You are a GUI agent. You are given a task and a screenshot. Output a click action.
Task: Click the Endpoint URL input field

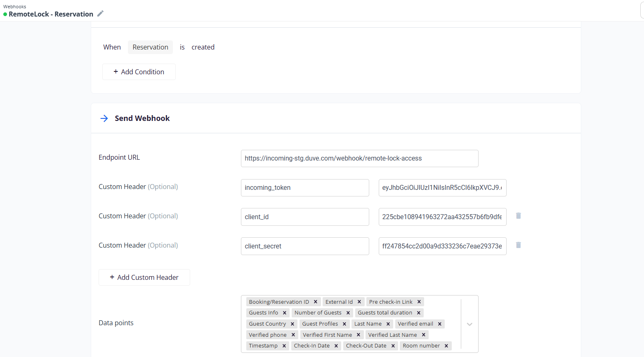359,158
